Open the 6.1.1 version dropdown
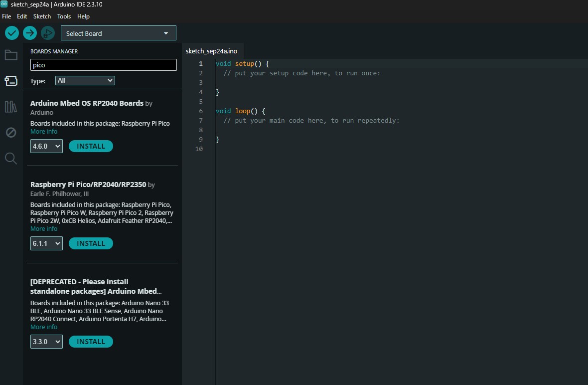 coord(46,243)
